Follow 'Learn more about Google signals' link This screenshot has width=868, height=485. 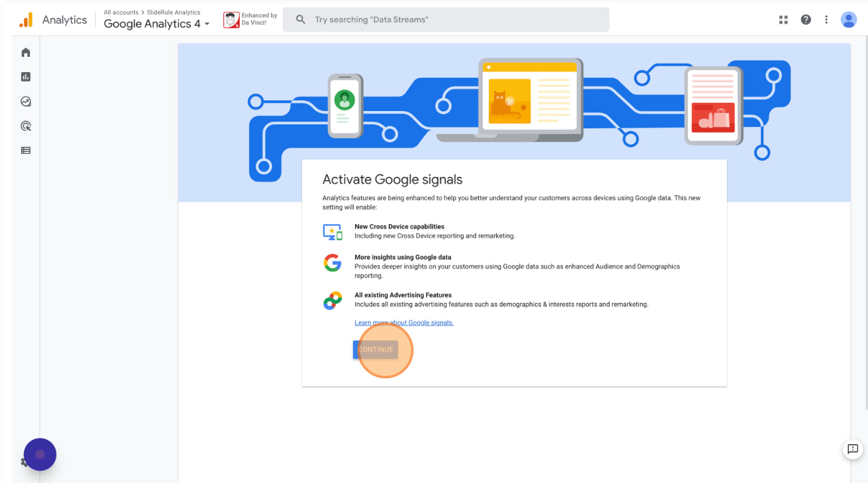click(404, 323)
